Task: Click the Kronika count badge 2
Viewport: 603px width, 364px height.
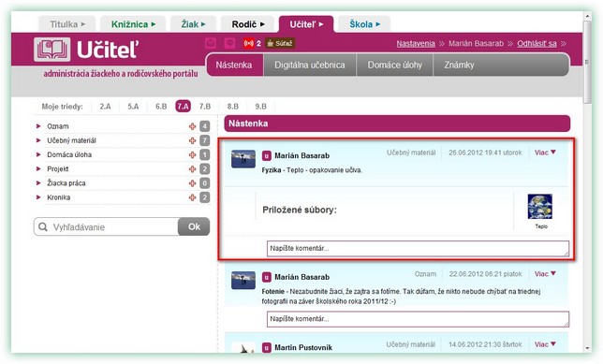Action: [x=204, y=197]
